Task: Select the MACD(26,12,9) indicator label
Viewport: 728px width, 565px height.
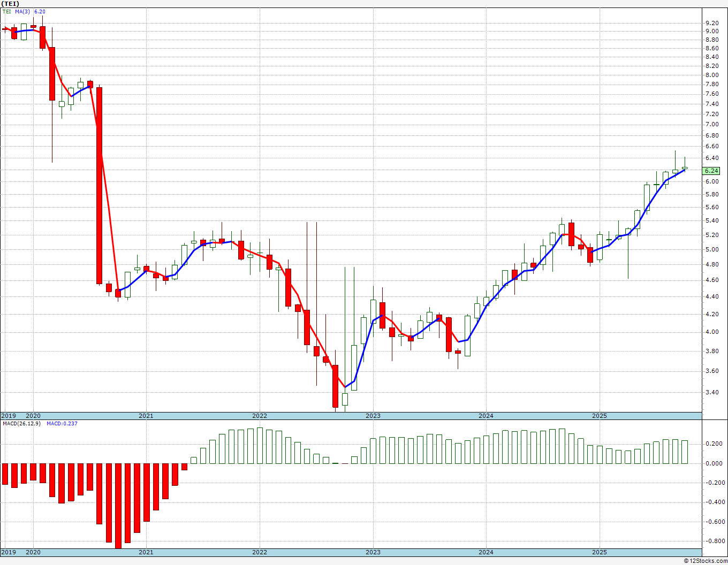Action: [22, 423]
